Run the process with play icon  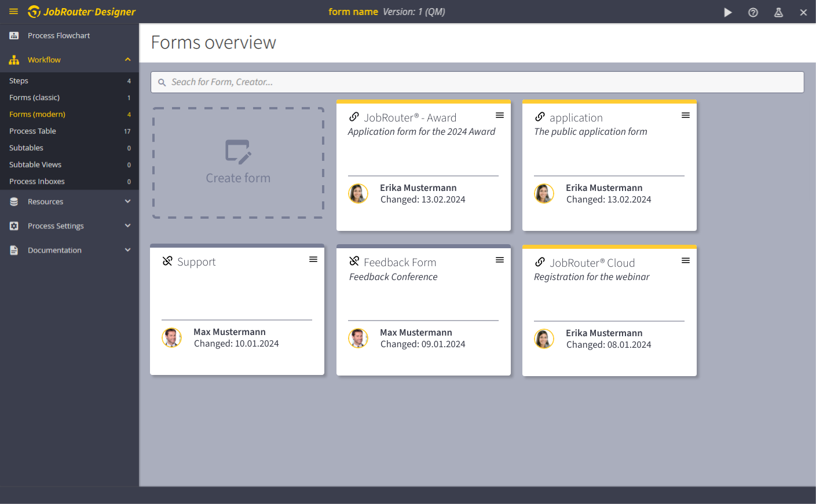pos(728,12)
